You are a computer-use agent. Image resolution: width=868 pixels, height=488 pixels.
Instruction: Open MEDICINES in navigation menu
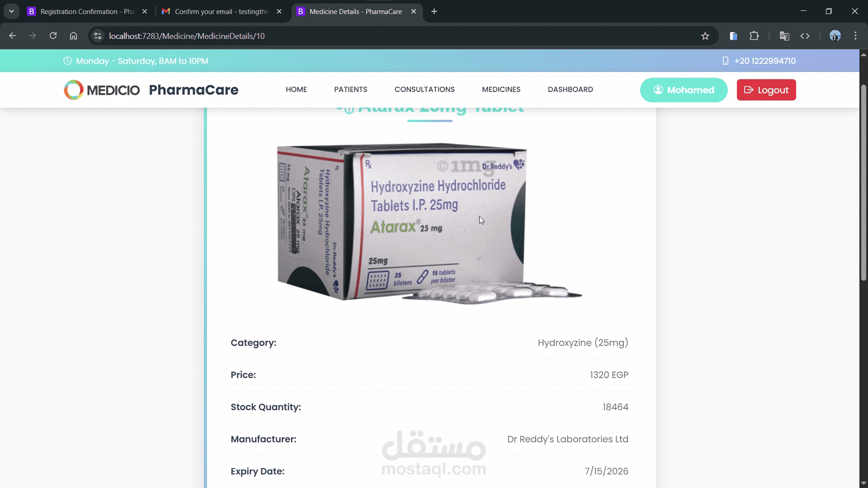tap(501, 89)
